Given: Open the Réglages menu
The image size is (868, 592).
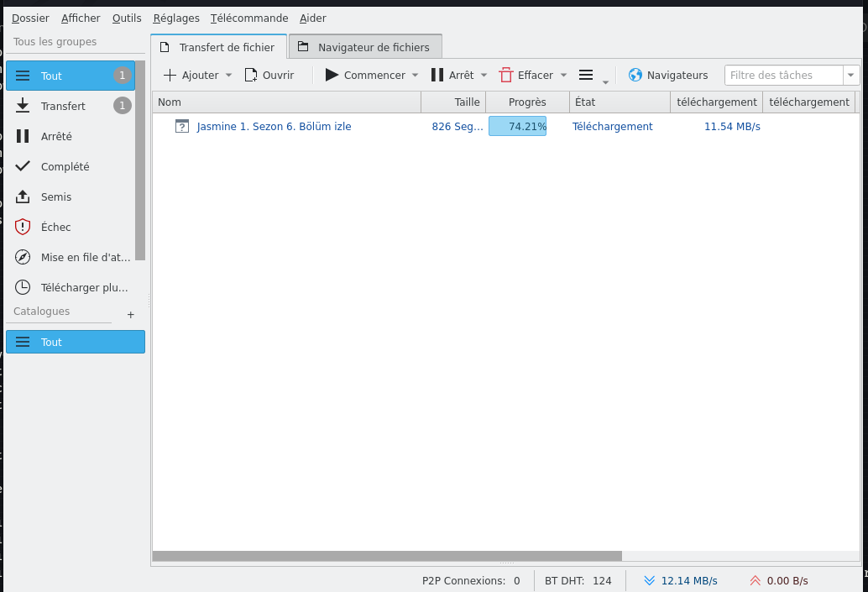Looking at the screenshot, I should pyautogui.click(x=176, y=18).
